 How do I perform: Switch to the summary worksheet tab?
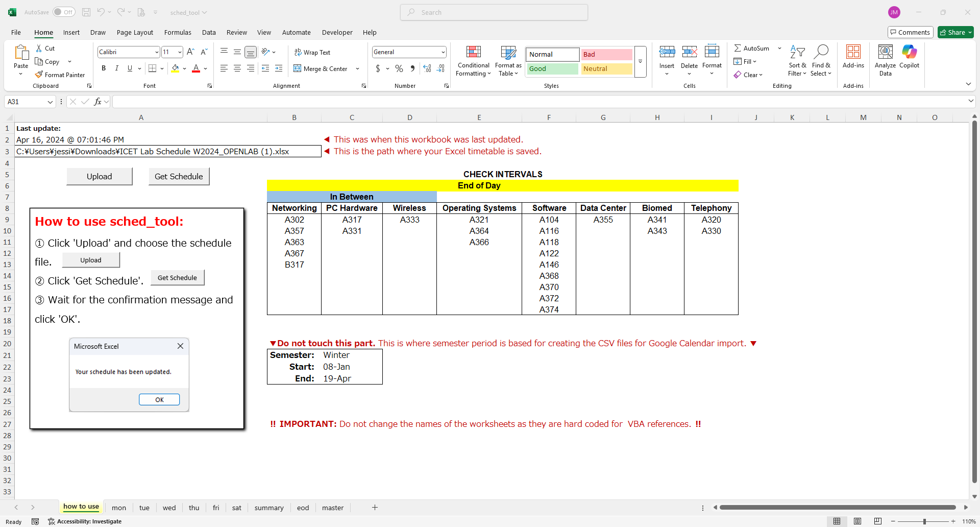coord(269,508)
